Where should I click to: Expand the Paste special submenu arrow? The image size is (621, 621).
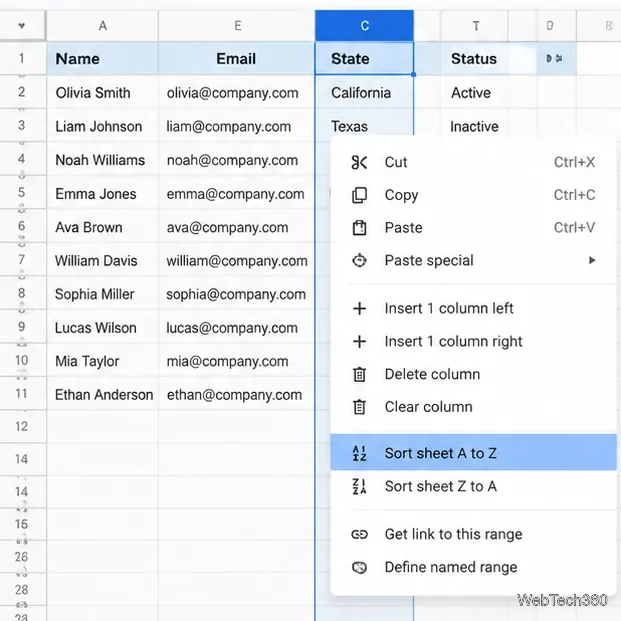point(592,261)
